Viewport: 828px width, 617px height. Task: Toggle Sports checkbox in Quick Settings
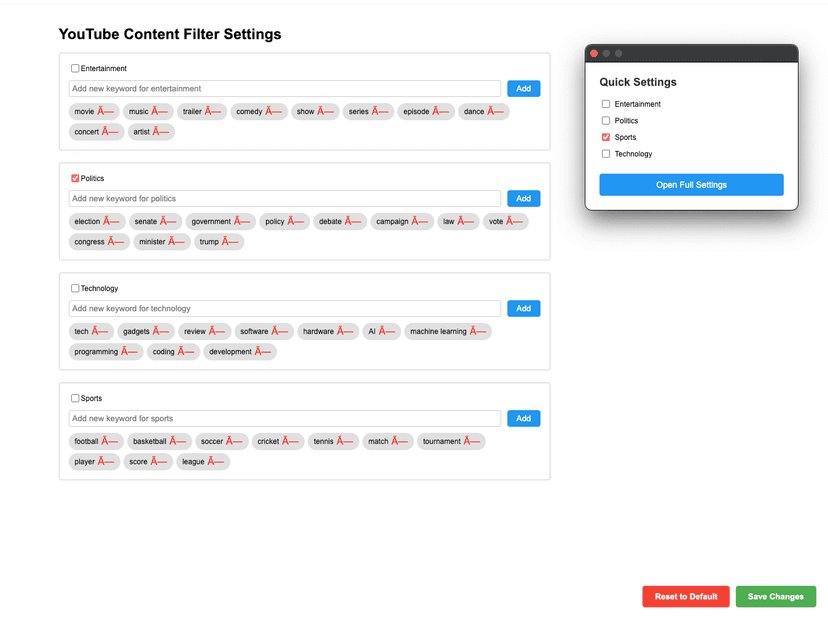[606, 137]
